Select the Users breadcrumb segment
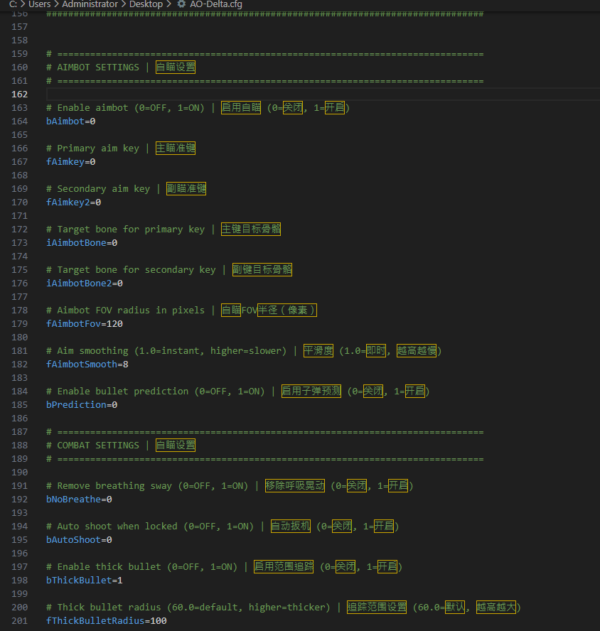This screenshot has height=631, width=600. pyautogui.click(x=38, y=5)
